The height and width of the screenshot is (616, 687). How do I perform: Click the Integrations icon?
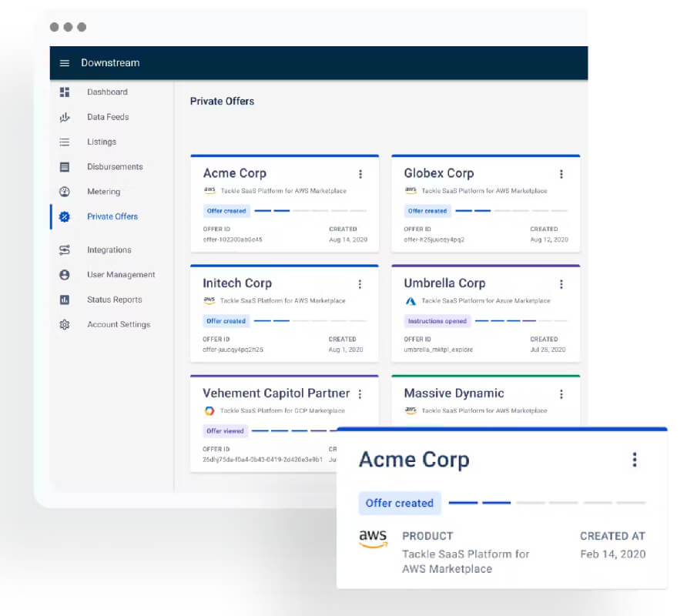pyautogui.click(x=65, y=249)
